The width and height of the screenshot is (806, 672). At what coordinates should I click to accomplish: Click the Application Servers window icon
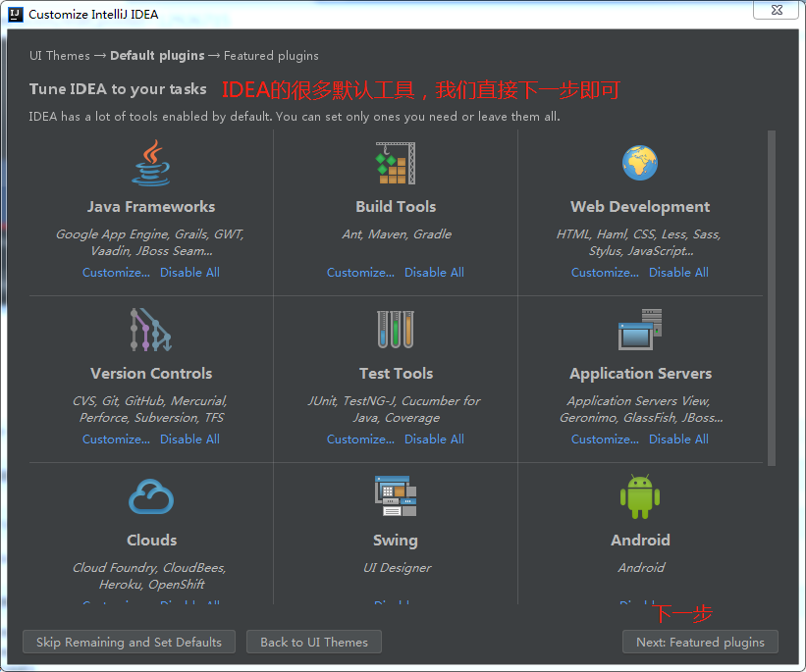click(640, 330)
